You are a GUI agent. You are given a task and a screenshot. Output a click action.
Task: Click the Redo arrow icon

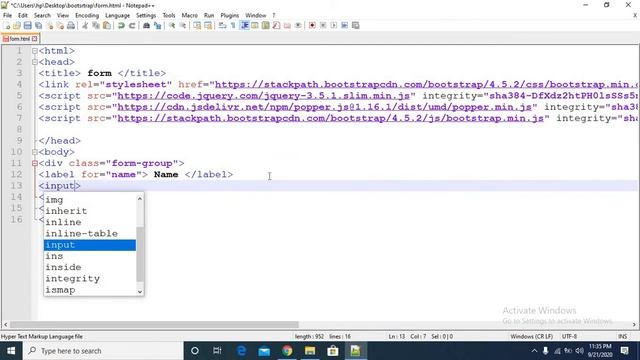point(132,25)
